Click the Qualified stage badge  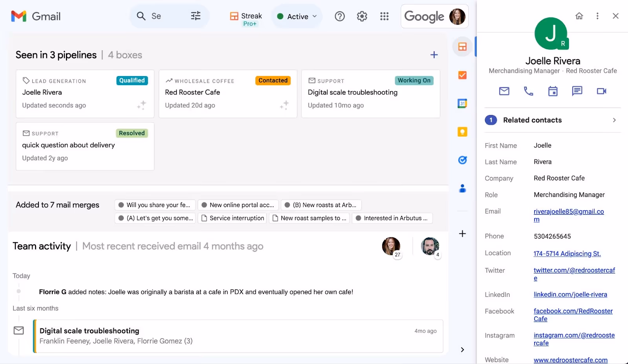pos(132,80)
